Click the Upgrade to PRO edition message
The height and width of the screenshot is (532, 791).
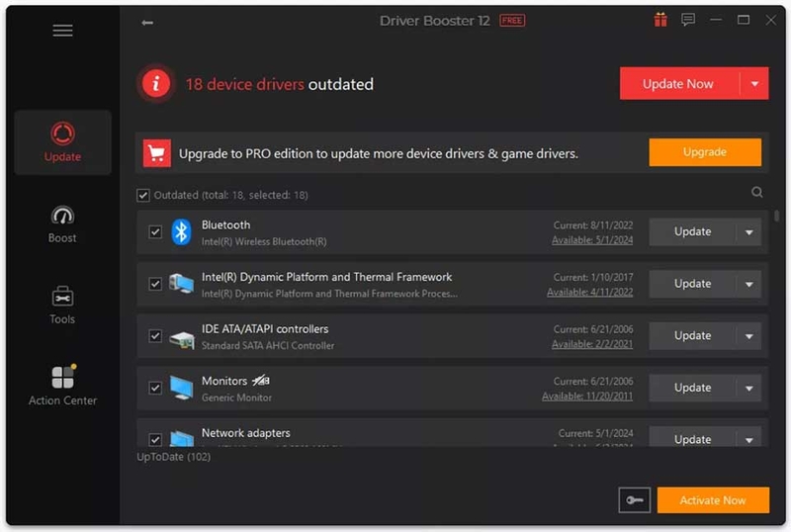[379, 153]
